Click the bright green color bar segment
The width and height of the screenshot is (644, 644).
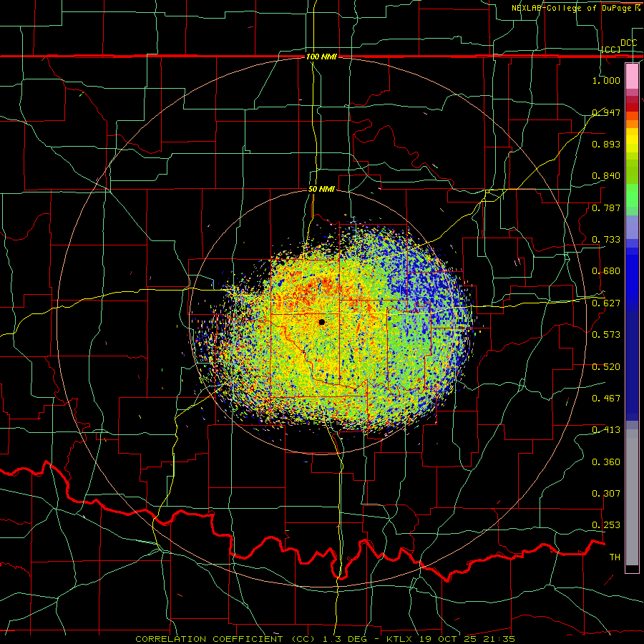(x=632, y=196)
